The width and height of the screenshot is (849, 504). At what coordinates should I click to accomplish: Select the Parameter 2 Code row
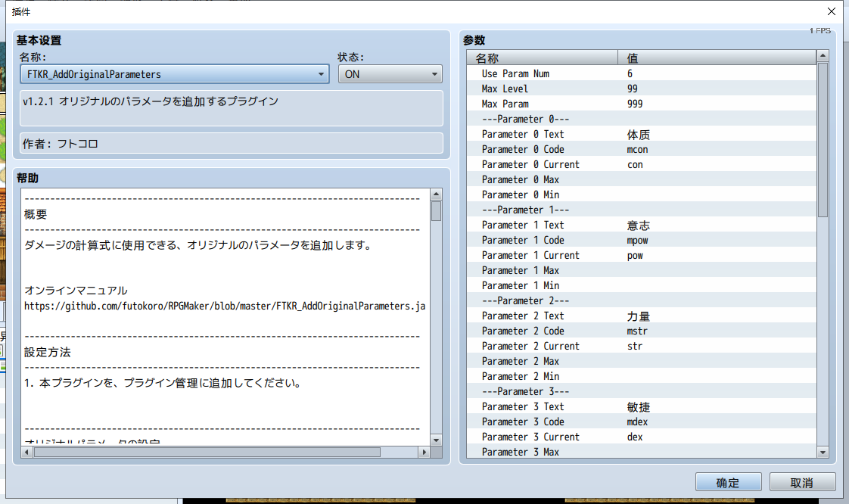pyautogui.click(x=642, y=331)
